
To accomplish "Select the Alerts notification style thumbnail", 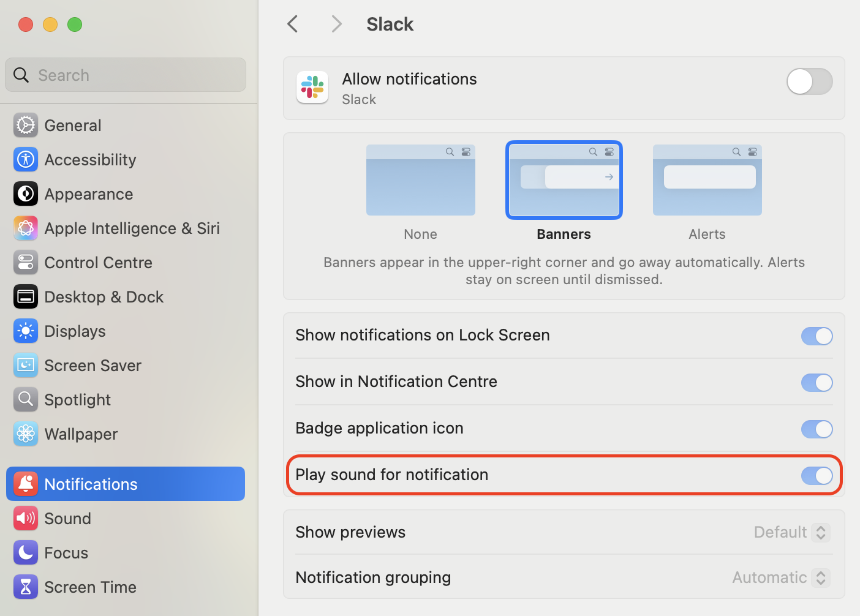I will coord(707,180).
